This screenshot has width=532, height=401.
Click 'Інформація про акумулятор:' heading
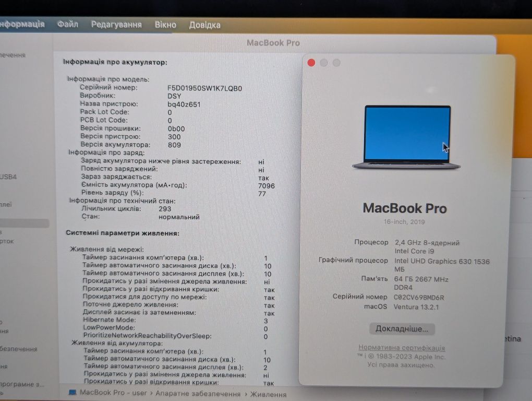(x=115, y=62)
